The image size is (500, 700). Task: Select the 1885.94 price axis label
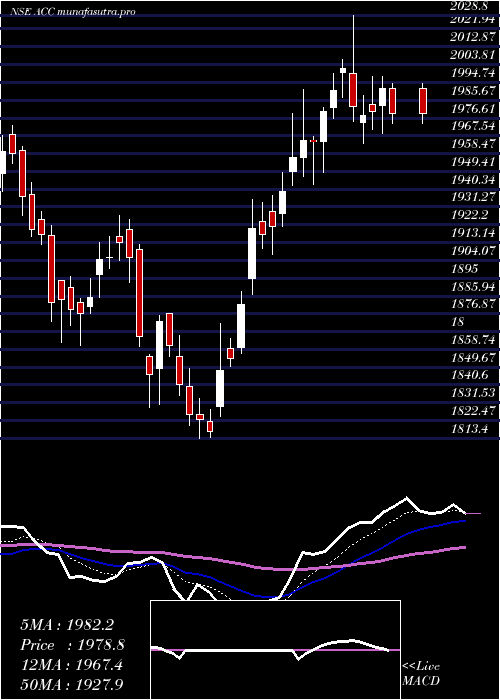click(474, 287)
